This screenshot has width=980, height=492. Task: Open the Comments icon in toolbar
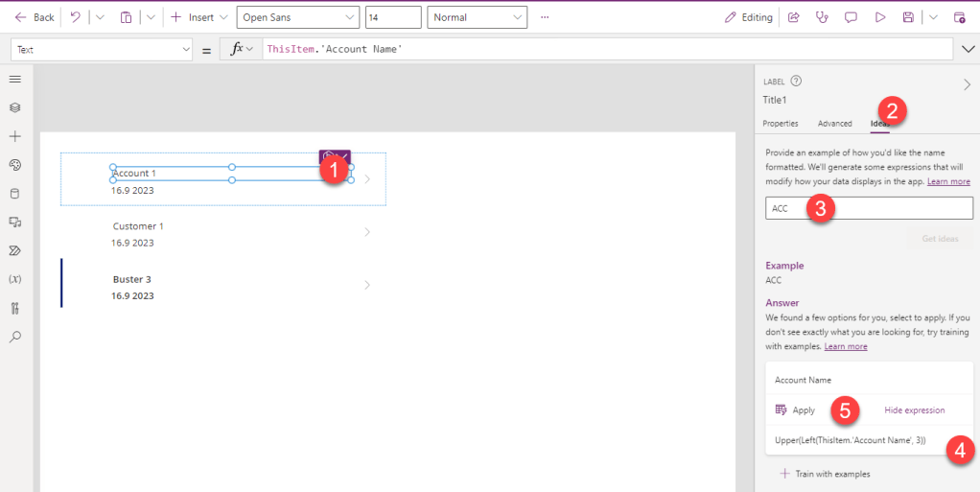coord(851,17)
